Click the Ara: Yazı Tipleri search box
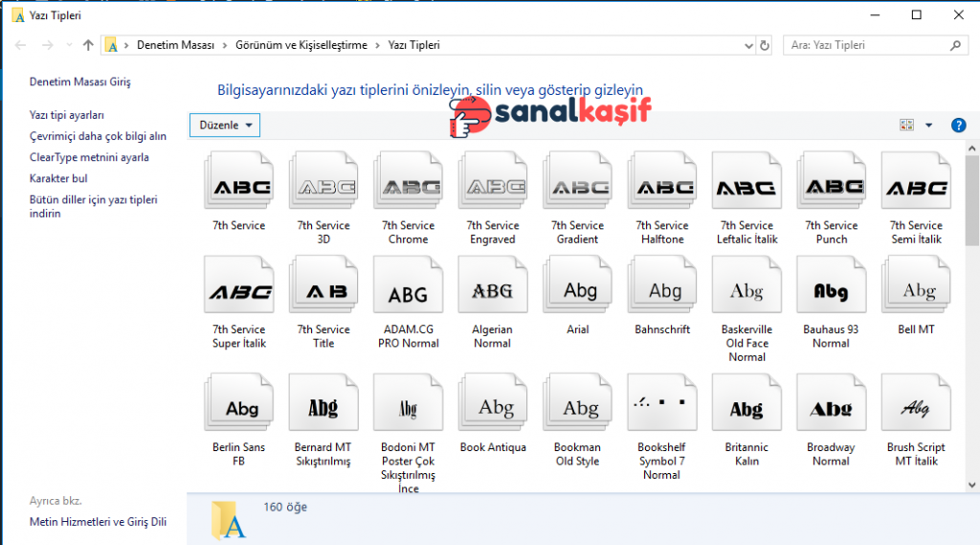 point(866,45)
